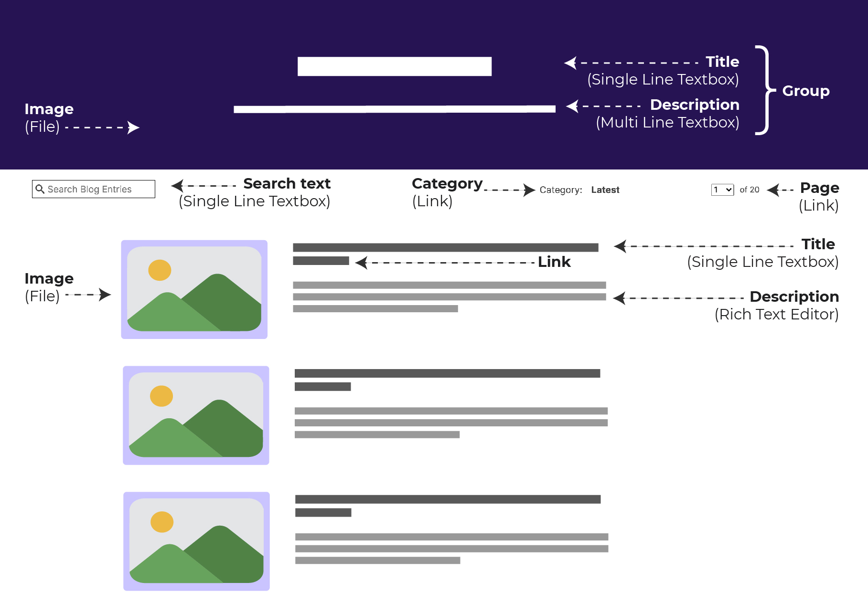Click the third blog entry image thumbnail

click(x=196, y=541)
